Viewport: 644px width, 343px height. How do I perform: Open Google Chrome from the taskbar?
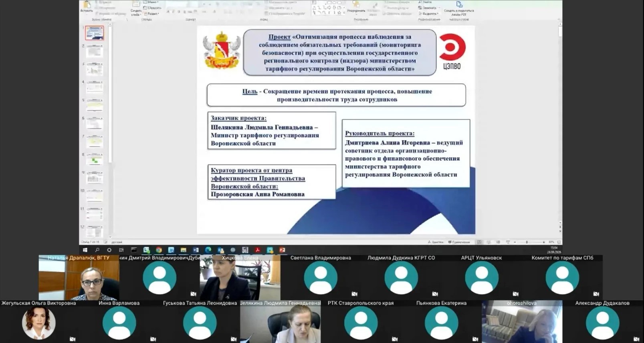pos(159,250)
